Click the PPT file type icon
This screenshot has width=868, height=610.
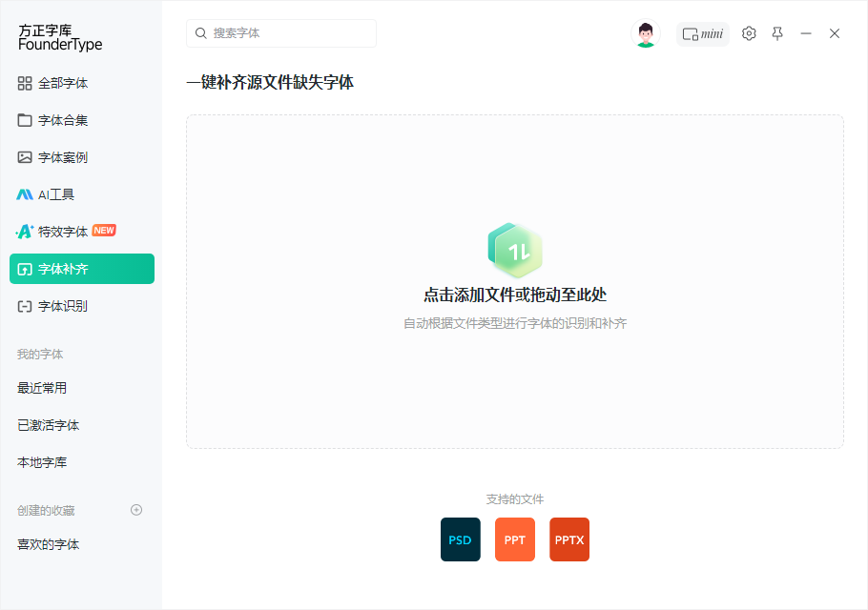[x=515, y=539]
